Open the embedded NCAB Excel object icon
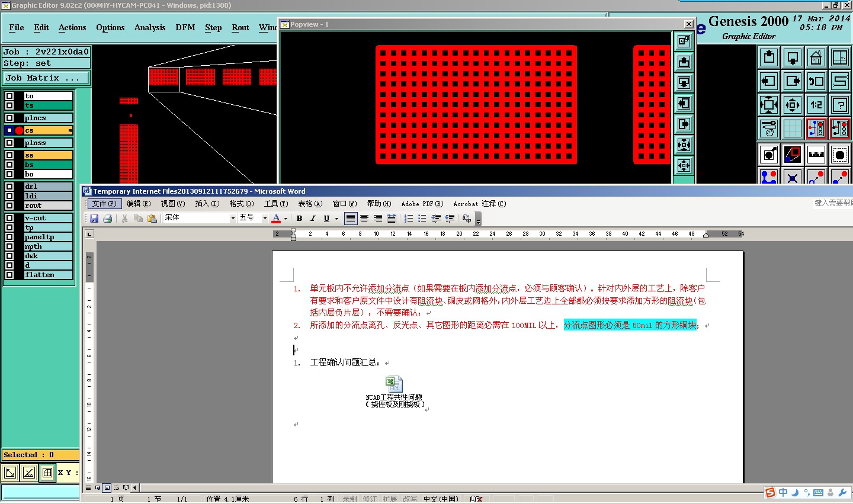The width and height of the screenshot is (853, 504). coord(394,384)
